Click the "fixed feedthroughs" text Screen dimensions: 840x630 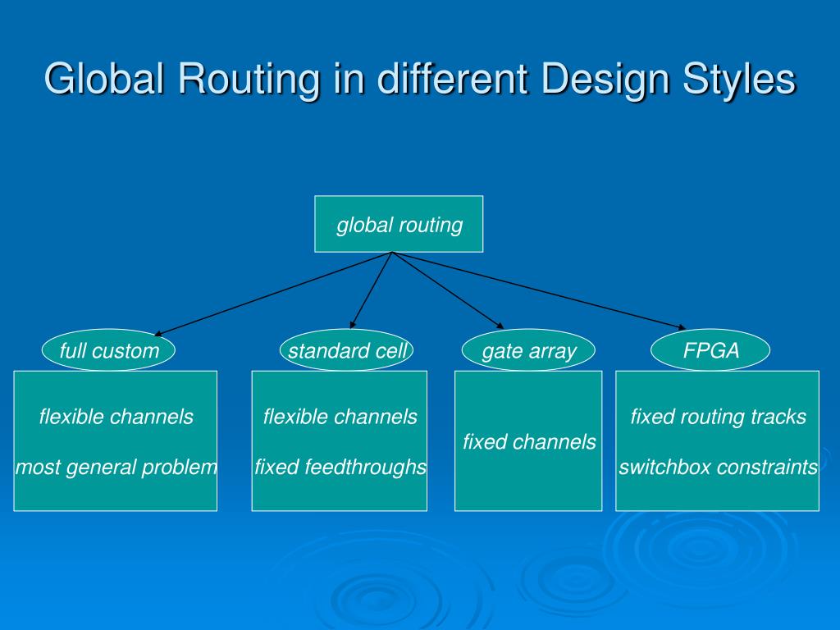[x=340, y=467]
